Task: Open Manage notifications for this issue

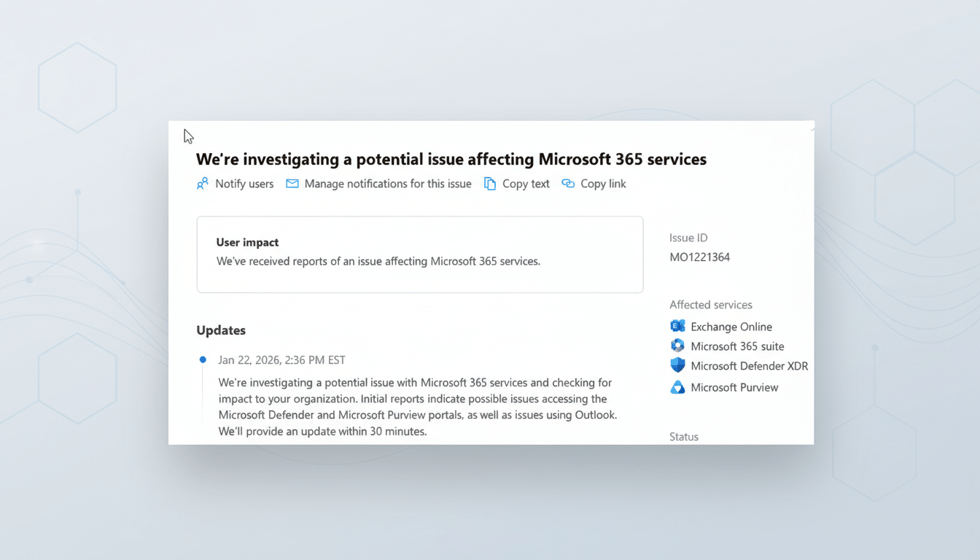Action: click(x=387, y=184)
